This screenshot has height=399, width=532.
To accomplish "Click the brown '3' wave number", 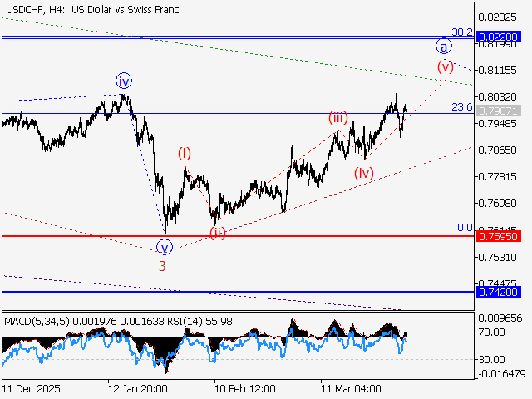I will (x=162, y=266).
